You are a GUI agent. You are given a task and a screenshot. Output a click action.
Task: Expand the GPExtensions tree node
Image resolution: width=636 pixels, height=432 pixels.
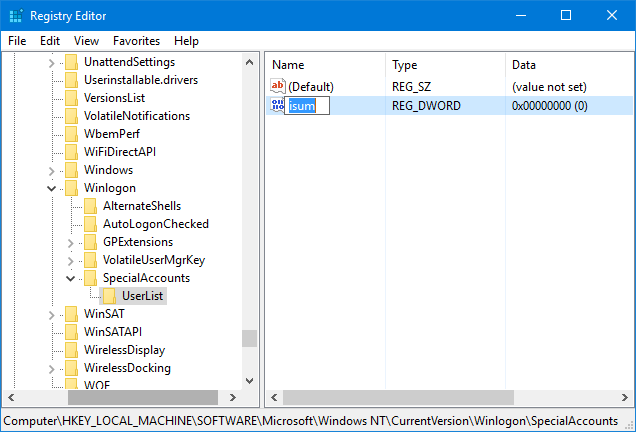point(69,242)
